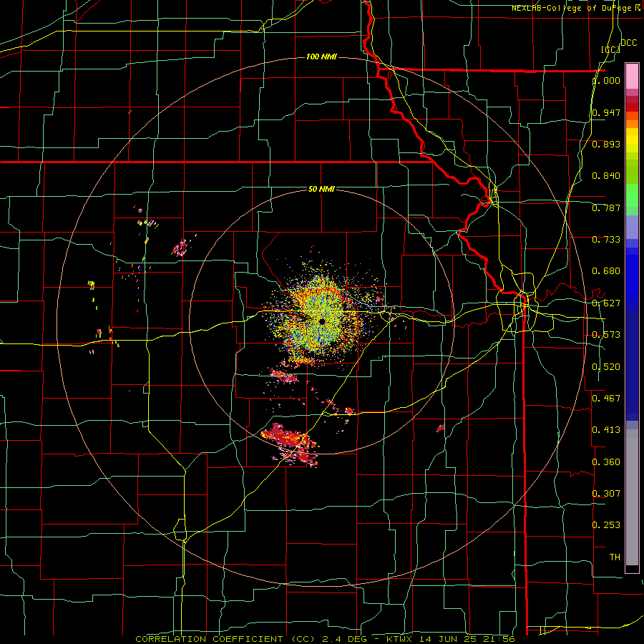Click the 0.893 legend value
The height and width of the screenshot is (644, 644).
click(x=606, y=144)
